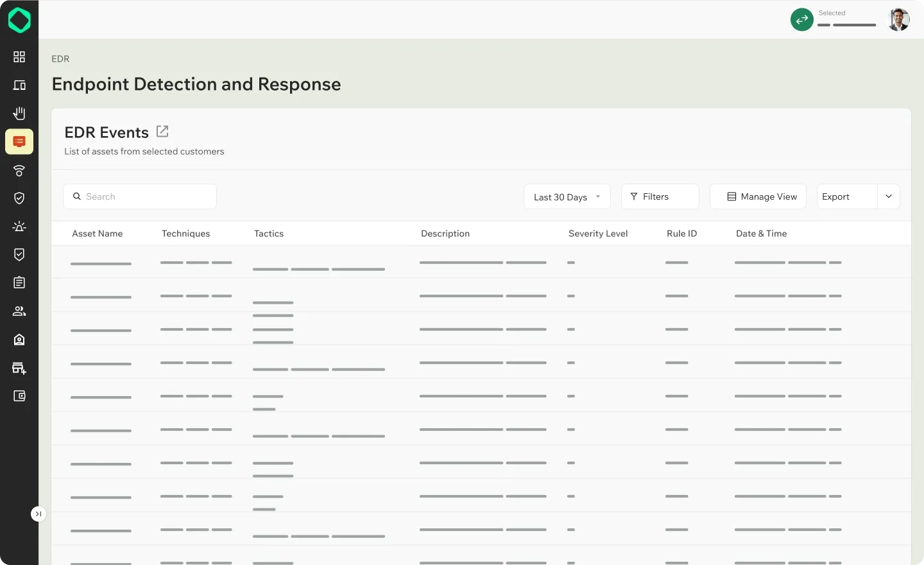This screenshot has width=924, height=565.
Task: Sort by Rule ID column header
Action: (x=681, y=234)
